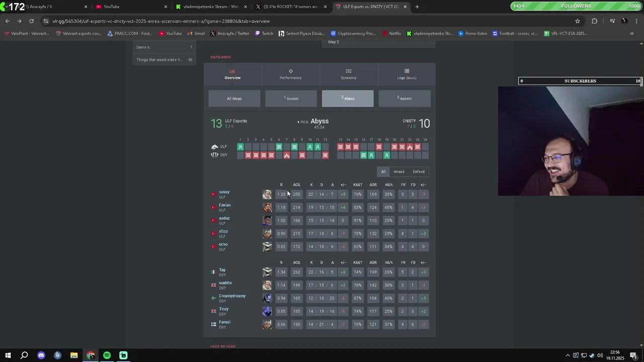
Task: Open the Windows Start menu
Action: 8,355
